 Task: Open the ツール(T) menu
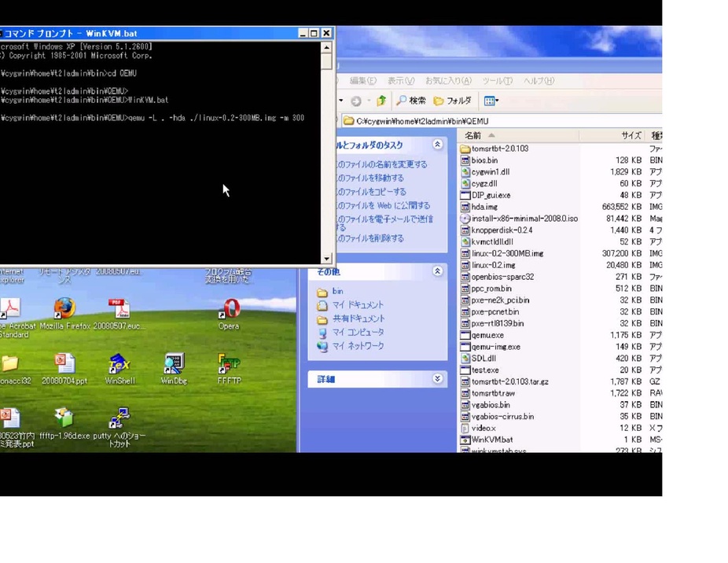[x=497, y=81]
